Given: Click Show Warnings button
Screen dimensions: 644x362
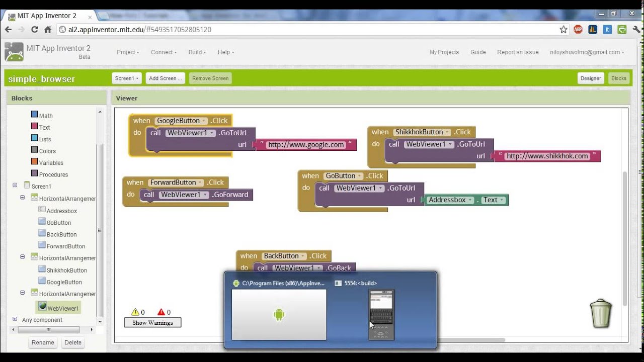Looking at the screenshot, I should click(152, 323).
